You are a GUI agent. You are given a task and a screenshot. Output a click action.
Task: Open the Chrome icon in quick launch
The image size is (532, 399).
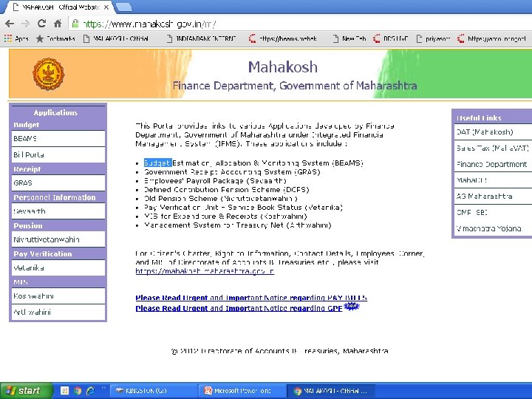78,391
